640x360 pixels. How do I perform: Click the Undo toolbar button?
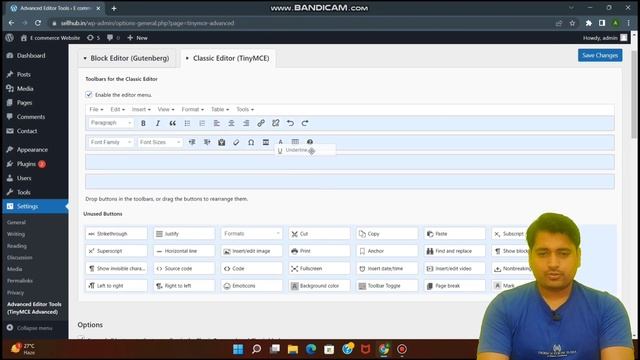point(290,123)
